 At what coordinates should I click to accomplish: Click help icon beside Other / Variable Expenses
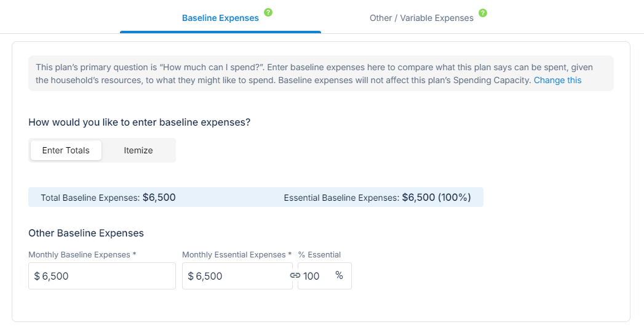(x=483, y=12)
